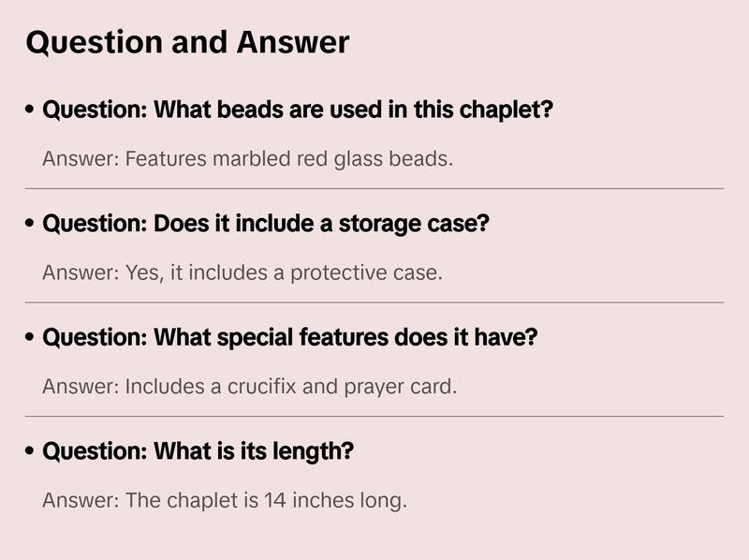Click the bullet before special features question
Image resolution: width=749 pixels, height=560 pixels.
(31, 338)
